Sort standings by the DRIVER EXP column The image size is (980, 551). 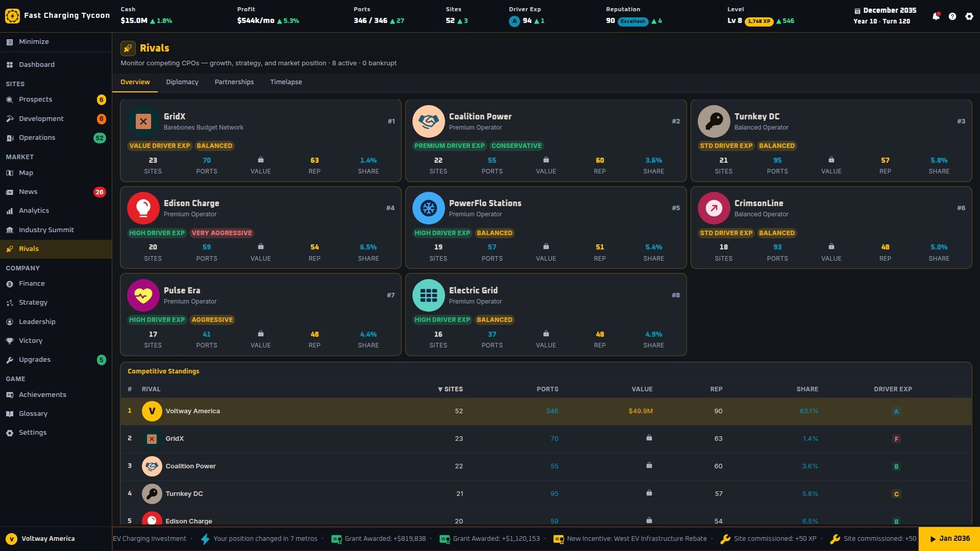pyautogui.click(x=893, y=389)
